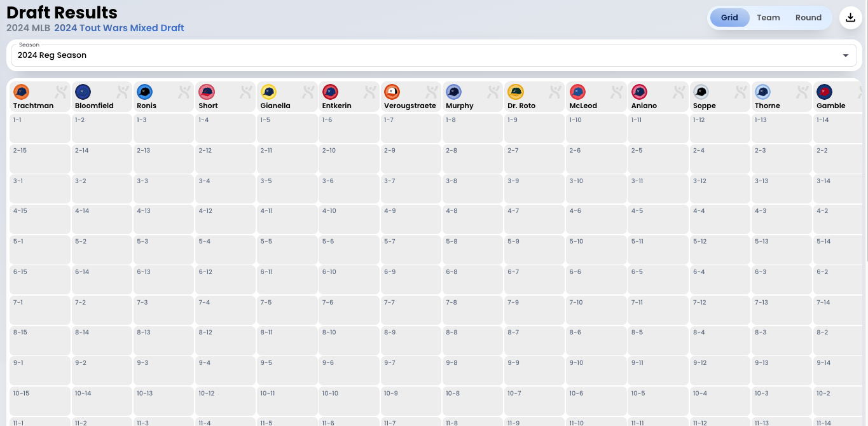Click batter icon in Dr. Roto column header
This screenshot has height=426, width=868.
[x=555, y=92]
